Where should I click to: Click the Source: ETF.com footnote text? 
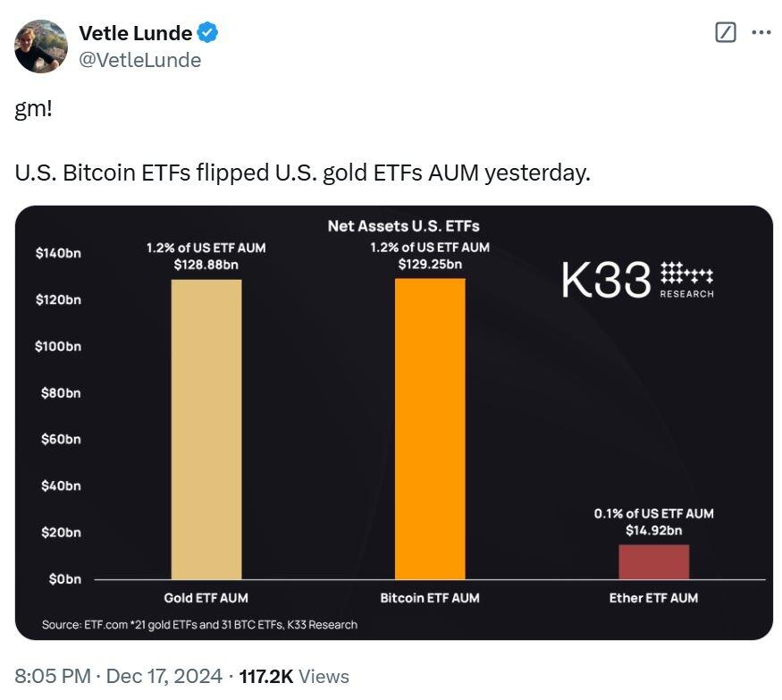point(199,625)
